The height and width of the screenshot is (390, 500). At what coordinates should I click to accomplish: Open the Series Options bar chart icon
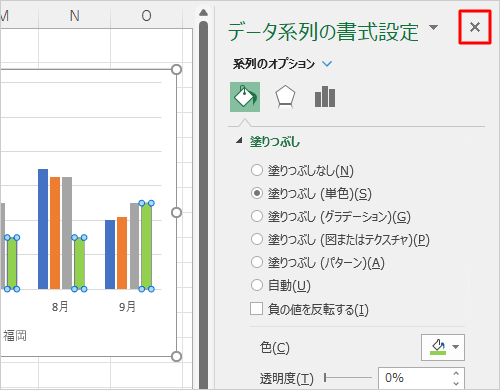pos(325,97)
